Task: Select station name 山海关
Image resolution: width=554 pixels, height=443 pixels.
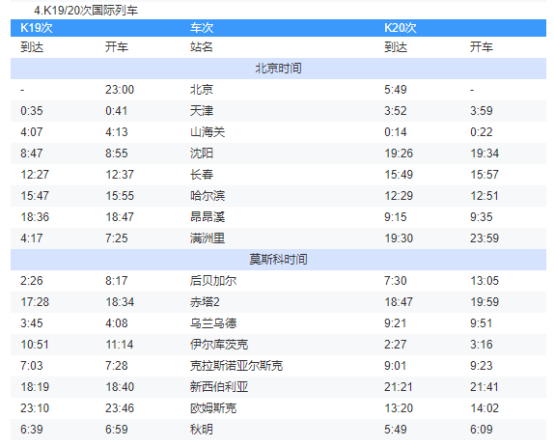Action: click(207, 132)
